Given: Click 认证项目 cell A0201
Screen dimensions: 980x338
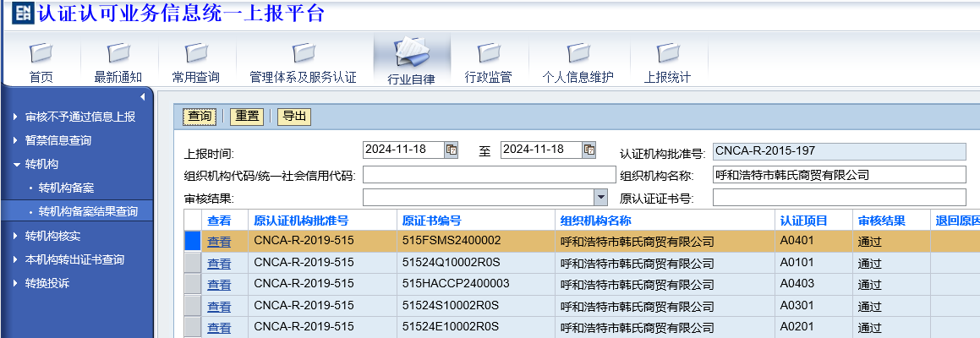Looking at the screenshot, I should pos(797,326).
